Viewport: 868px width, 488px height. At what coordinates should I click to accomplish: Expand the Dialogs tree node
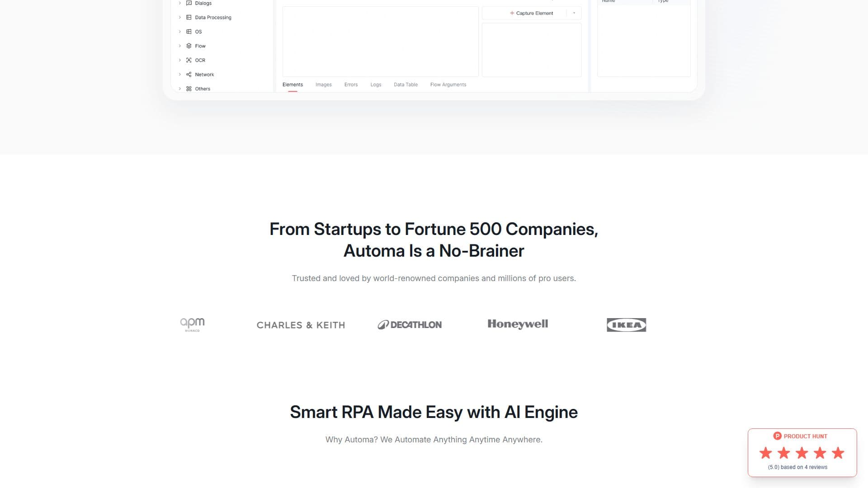pos(179,3)
